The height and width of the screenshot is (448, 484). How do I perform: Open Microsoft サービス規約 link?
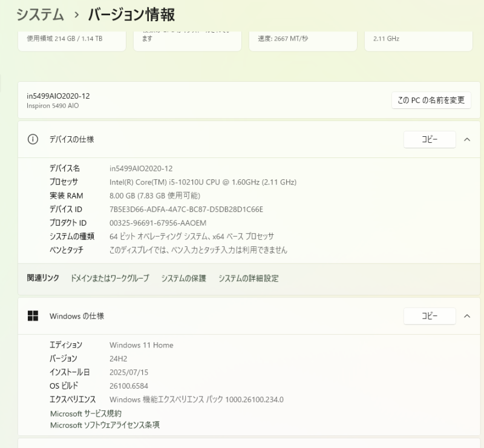coord(85,413)
